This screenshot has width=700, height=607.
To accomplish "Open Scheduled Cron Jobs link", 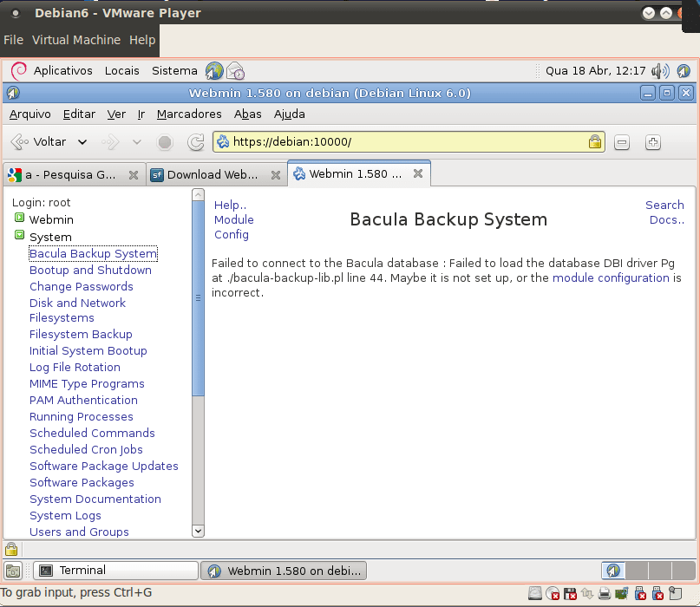I will point(86,449).
